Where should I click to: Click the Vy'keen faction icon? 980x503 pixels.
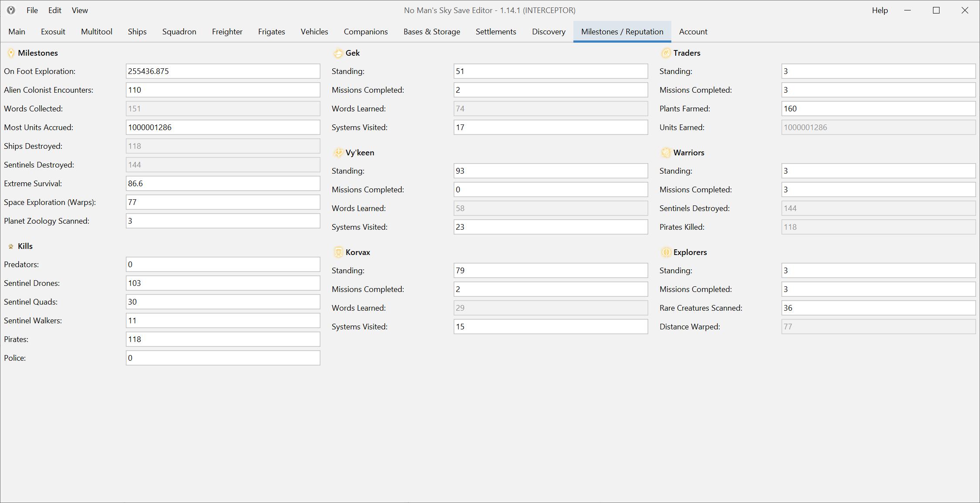tap(338, 153)
